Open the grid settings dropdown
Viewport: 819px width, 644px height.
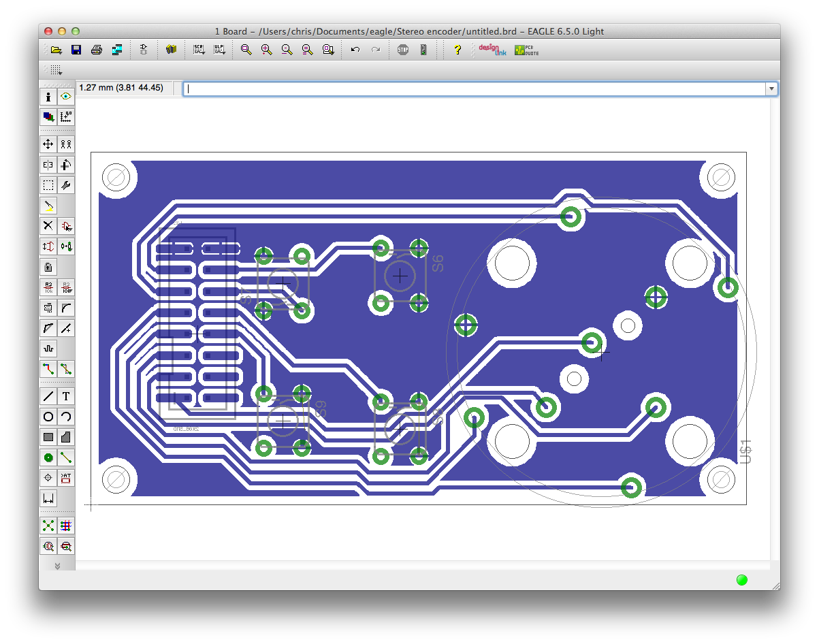(56, 69)
